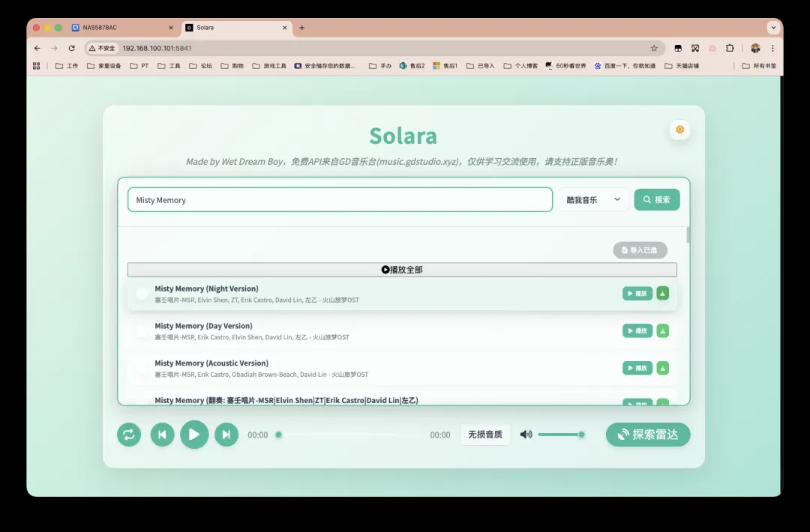Open the 工作 bookmarks folder
Image resolution: width=810 pixels, height=532 pixels.
click(x=67, y=66)
